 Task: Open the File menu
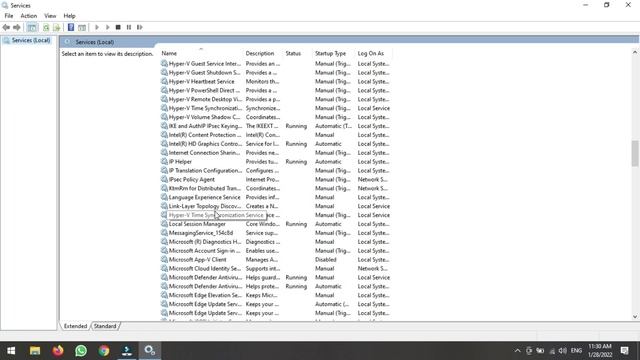(9, 16)
